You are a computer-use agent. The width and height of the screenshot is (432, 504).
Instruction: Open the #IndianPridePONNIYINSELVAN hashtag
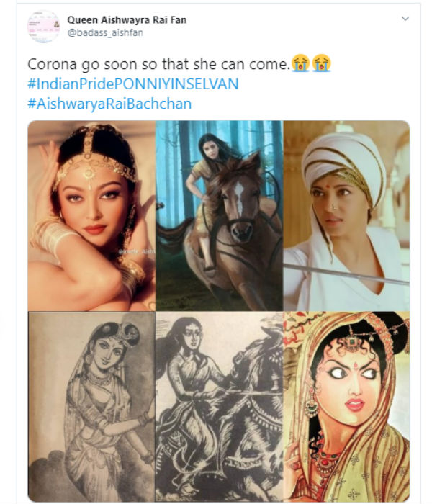coord(132,84)
